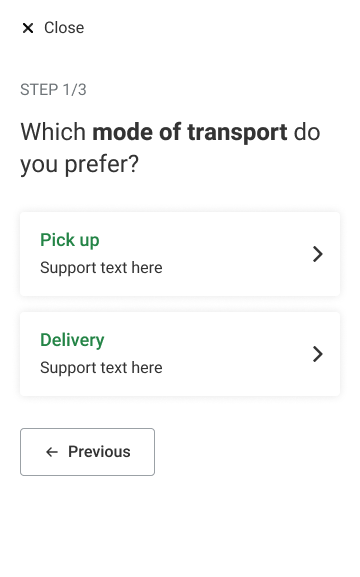Image resolution: width=360 pixels, height=577 pixels.
Task: Click Support text here under Pick up
Action: [101, 268]
